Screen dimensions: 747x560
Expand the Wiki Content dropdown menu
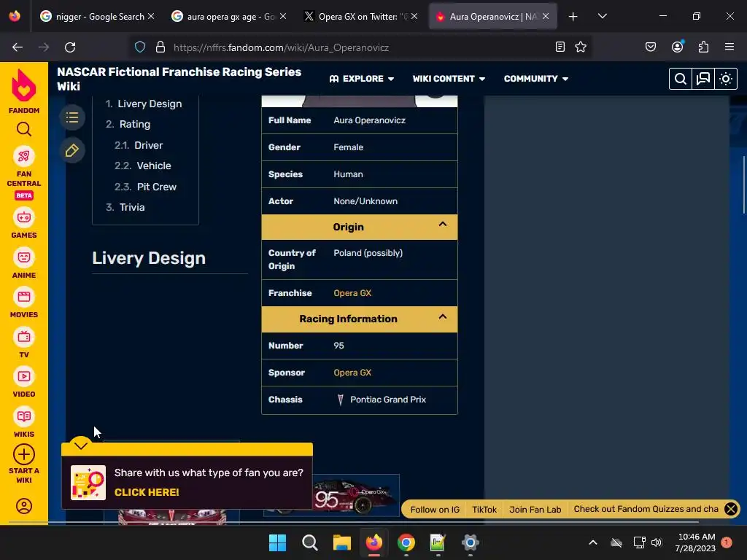point(449,79)
